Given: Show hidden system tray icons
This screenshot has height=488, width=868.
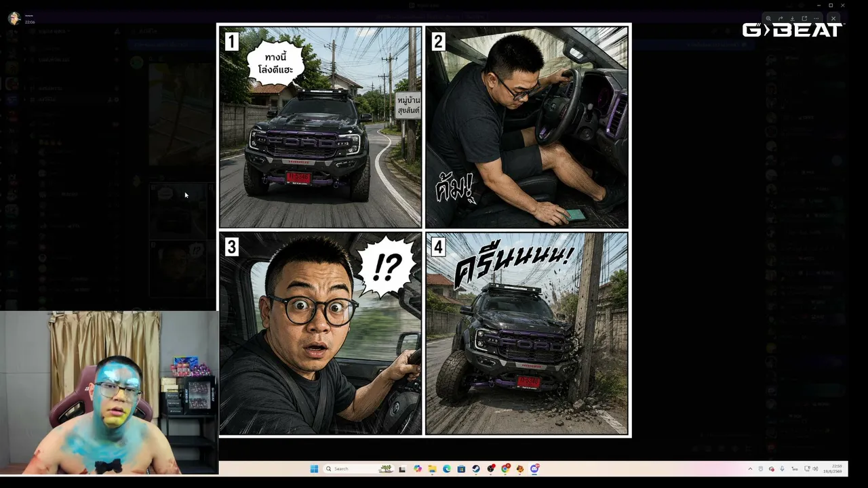Looking at the screenshot, I should pos(750,468).
